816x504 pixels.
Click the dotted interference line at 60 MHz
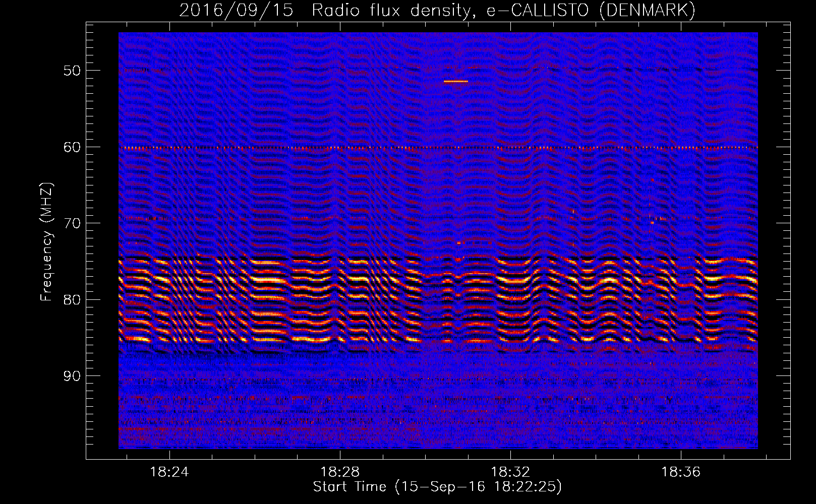438,148
